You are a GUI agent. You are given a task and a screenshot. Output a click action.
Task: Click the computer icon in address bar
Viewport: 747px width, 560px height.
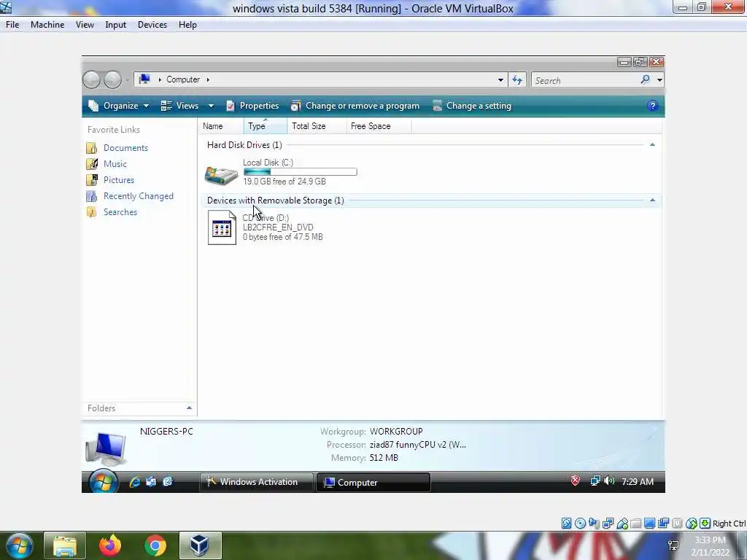click(x=145, y=79)
